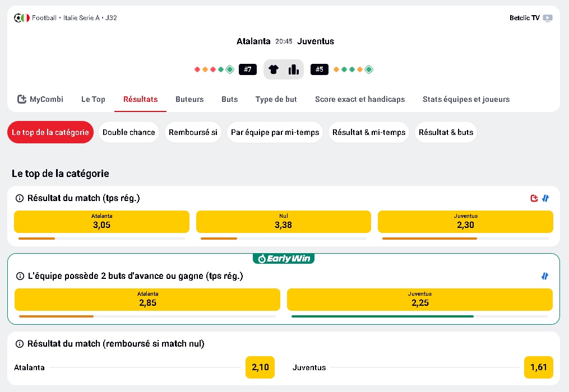This screenshot has width=569, height=392.
Task: Open stats icon on Early Win market
Action: click(544, 276)
